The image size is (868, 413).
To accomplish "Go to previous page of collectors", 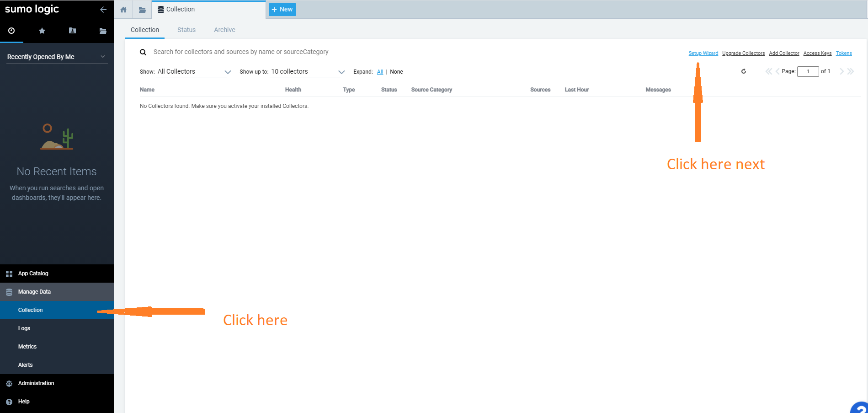I will [777, 71].
